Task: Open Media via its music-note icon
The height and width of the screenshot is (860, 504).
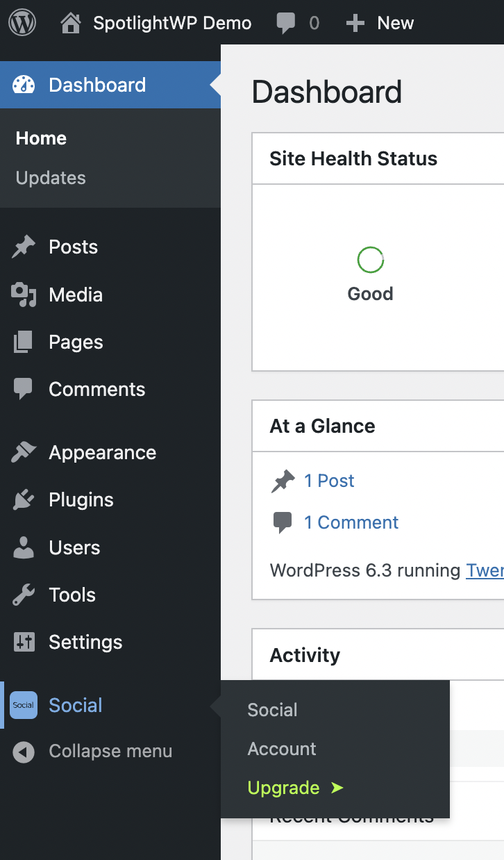Action: pyautogui.click(x=24, y=295)
